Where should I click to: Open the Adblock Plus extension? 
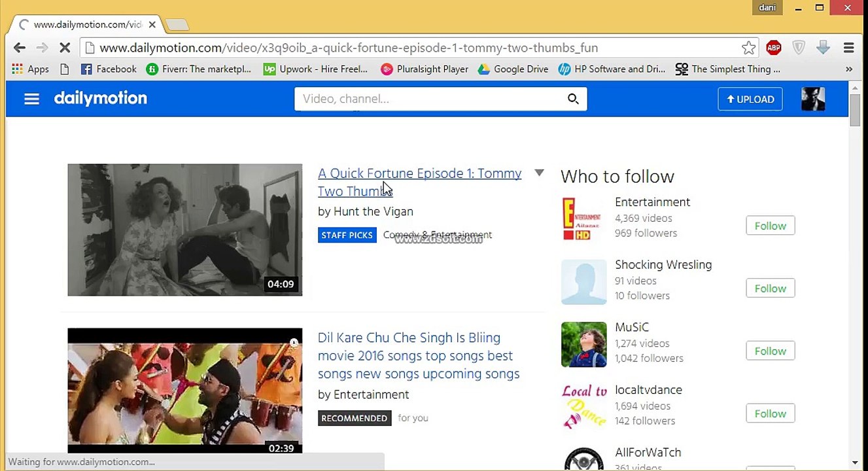point(774,48)
